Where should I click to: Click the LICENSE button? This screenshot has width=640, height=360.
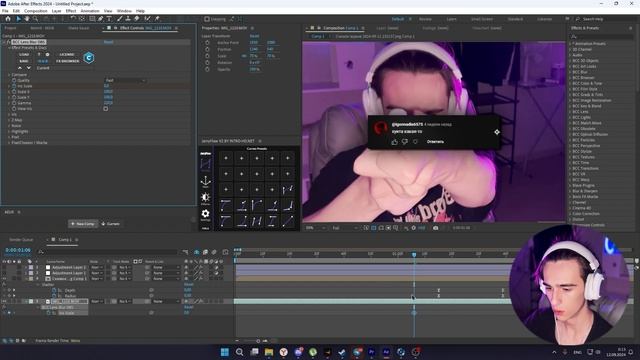[x=67, y=54]
